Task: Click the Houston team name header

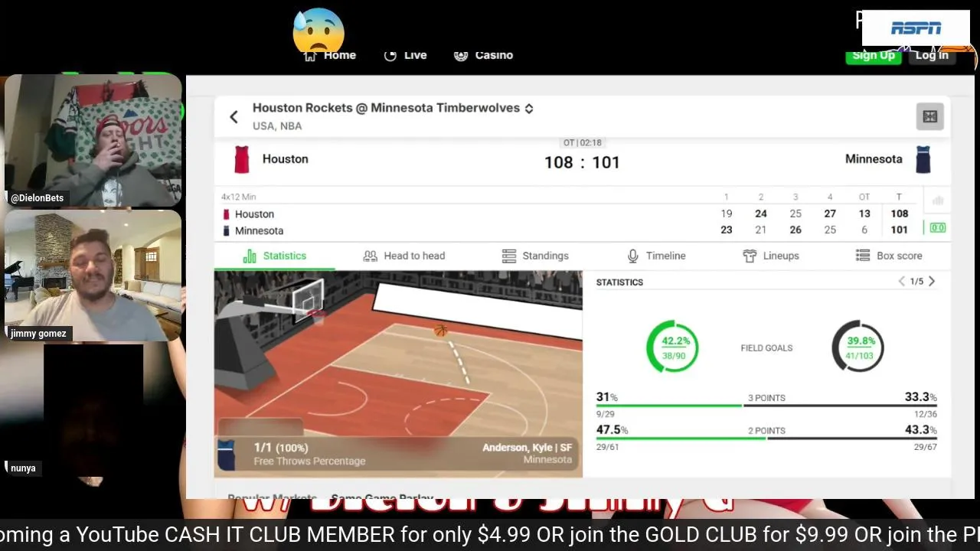Action: click(x=286, y=159)
